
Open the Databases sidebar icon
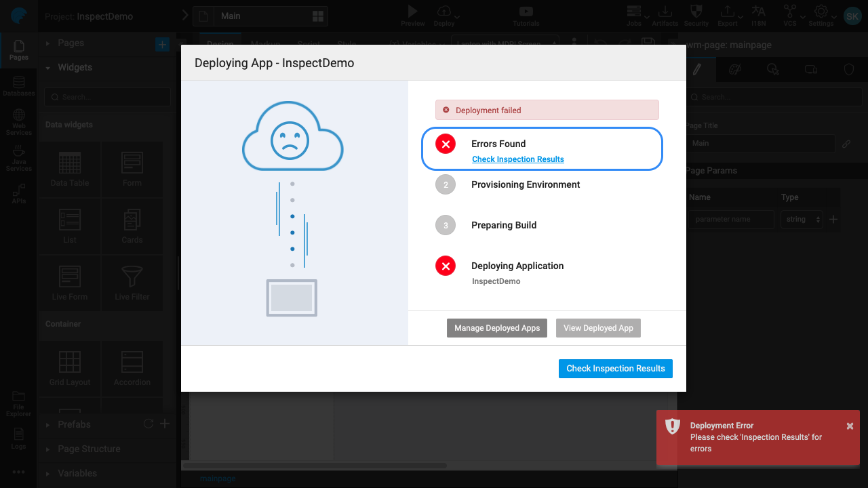(x=18, y=83)
